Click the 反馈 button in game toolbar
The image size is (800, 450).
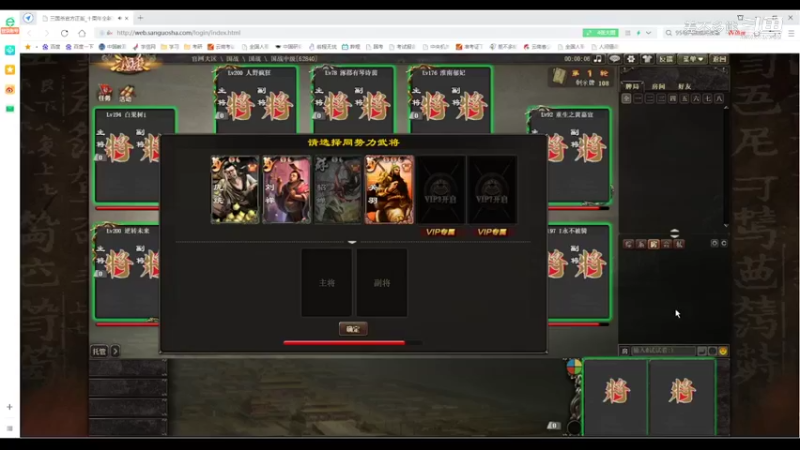click(666, 59)
